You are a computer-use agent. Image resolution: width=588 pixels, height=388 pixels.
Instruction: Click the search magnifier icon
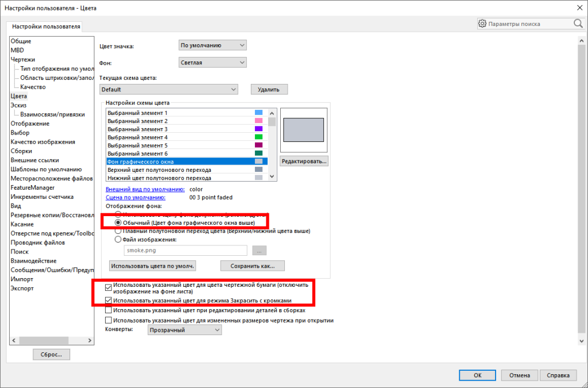(x=578, y=24)
